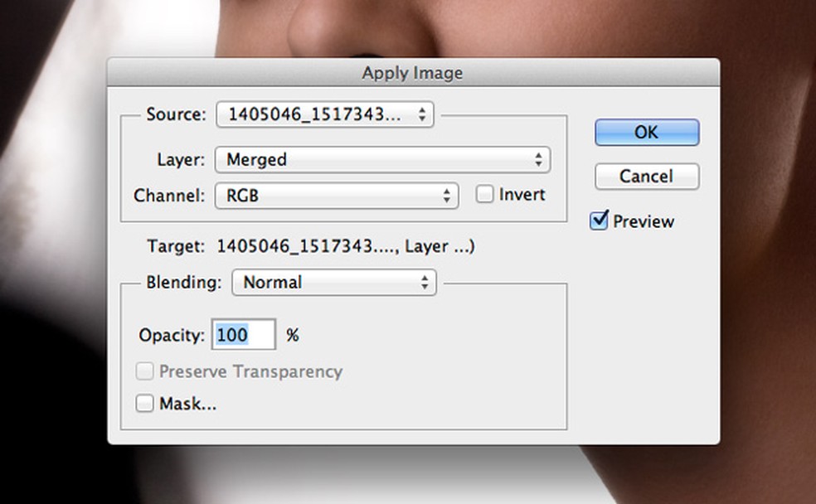This screenshot has height=504, width=816.
Task: Click the OK button
Action: (x=647, y=132)
